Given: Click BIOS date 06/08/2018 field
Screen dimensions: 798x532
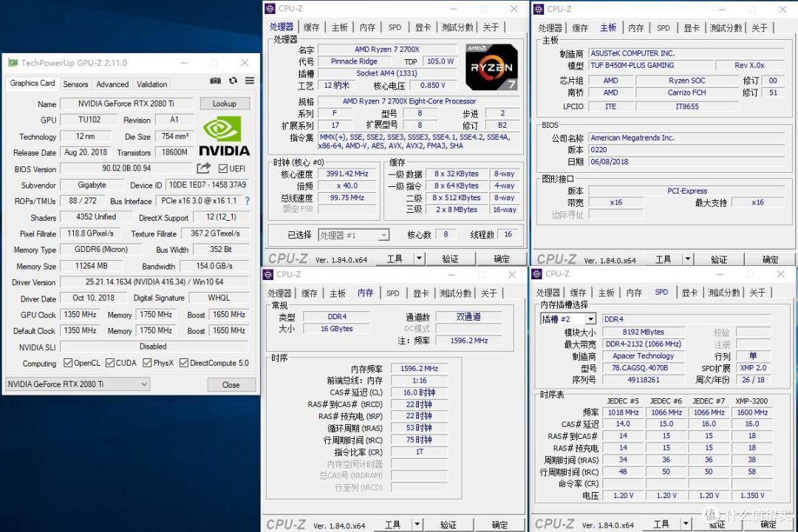Looking at the screenshot, I should tap(686, 161).
